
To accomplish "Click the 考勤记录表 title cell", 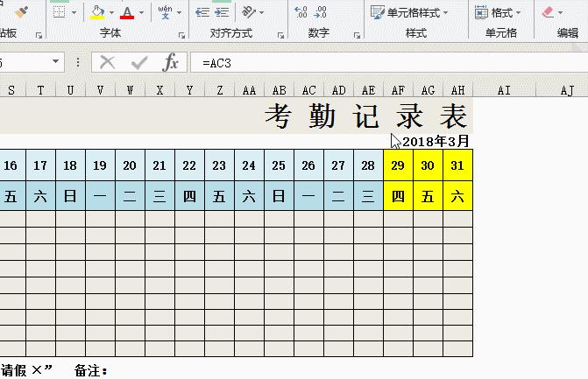I will pos(237,116).
